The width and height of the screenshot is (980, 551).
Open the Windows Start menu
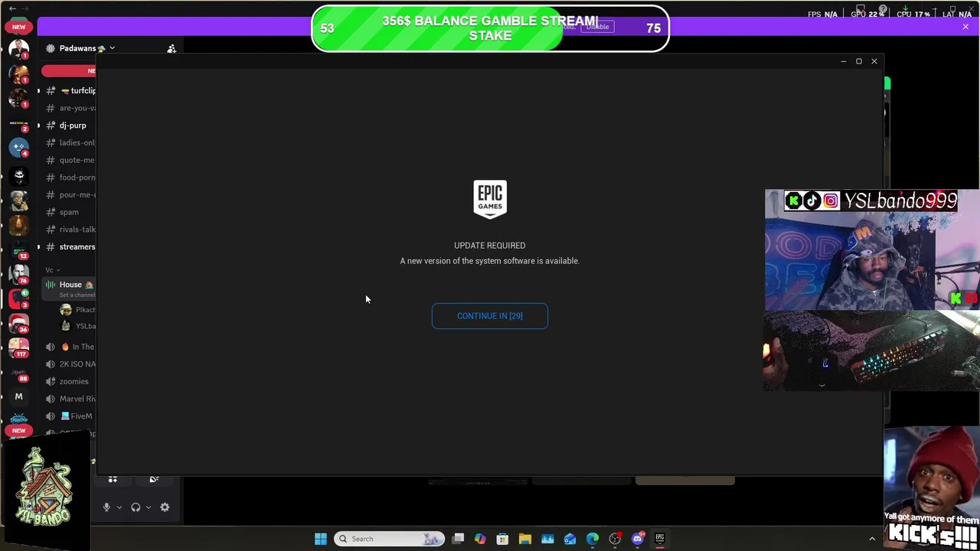pyautogui.click(x=321, y=539)
